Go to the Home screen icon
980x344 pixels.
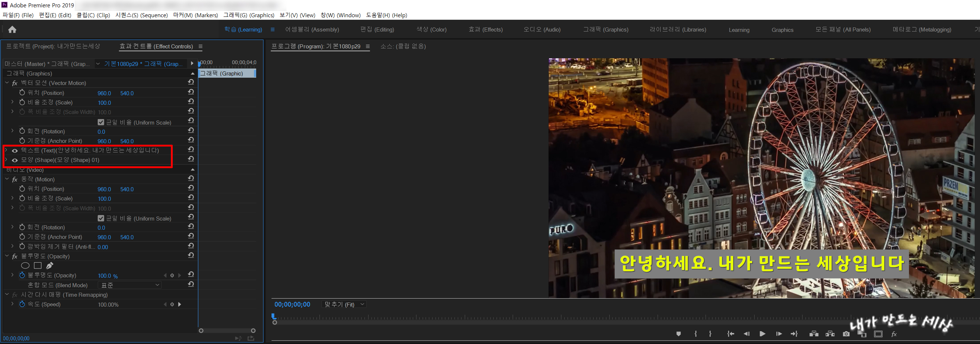click(12, 30)
